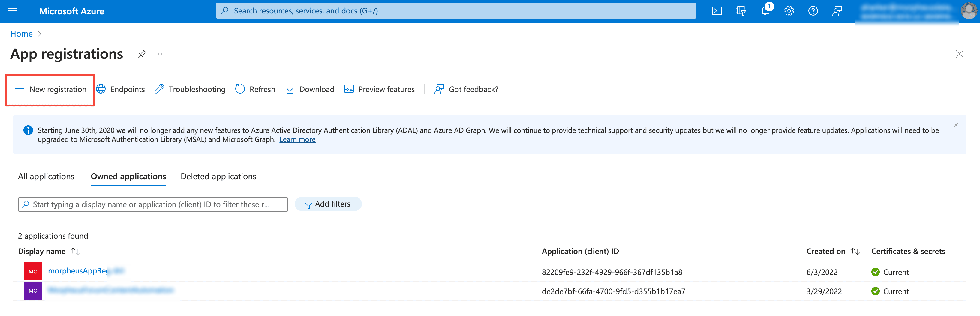Click the Add filters button
The width and height of the screenshot is (980, 316).
tap(328, 204)
